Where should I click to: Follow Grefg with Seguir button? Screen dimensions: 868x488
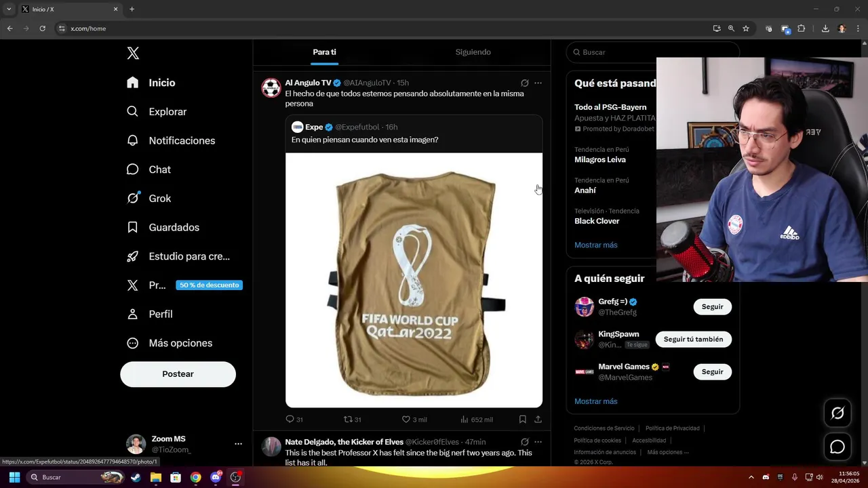click(712, 307)
